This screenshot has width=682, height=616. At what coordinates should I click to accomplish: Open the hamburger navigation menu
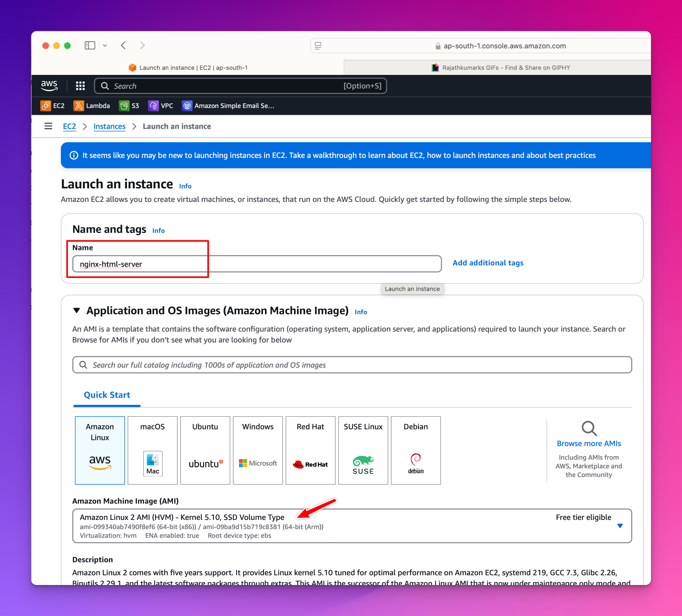[48, 126]
